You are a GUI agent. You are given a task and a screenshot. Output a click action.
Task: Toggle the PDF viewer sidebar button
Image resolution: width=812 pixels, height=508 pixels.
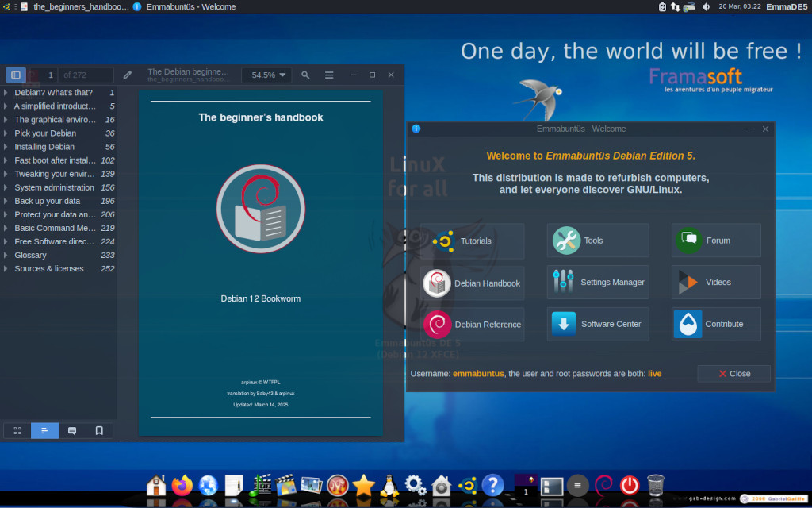click(16, 75)
